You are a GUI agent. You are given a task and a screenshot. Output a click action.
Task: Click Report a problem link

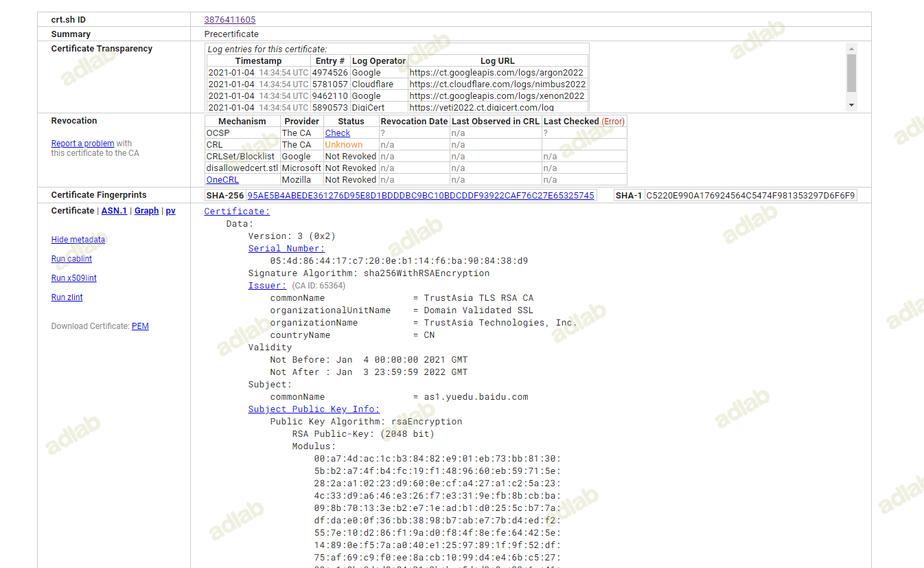click(x=82, y=144)
